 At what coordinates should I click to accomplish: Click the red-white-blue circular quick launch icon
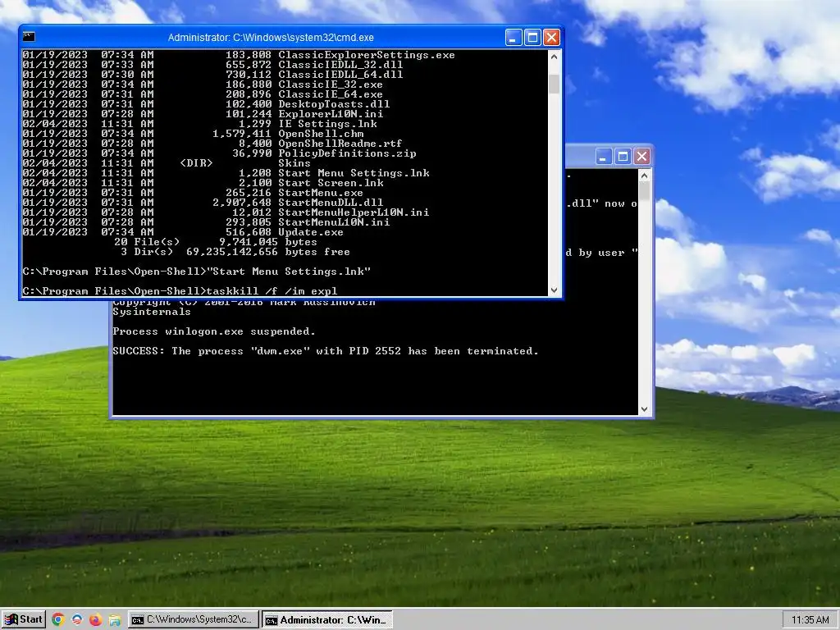[77, 620]
